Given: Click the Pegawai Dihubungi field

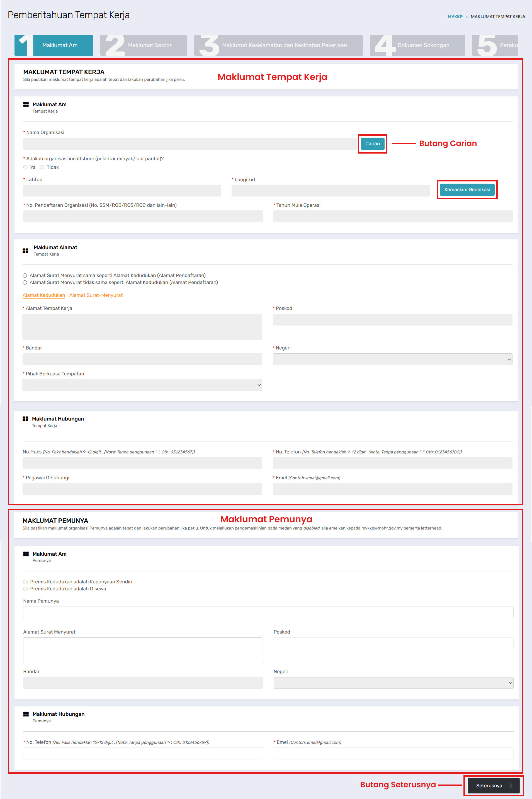Looking at the screenshot, I should coord(142,489).
